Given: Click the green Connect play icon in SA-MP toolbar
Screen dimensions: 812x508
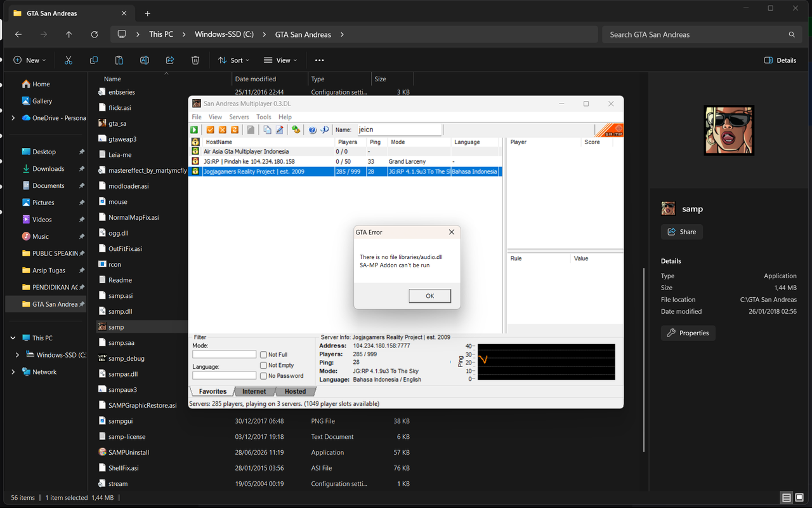Looking at the screenshot, I should [195, 130].
